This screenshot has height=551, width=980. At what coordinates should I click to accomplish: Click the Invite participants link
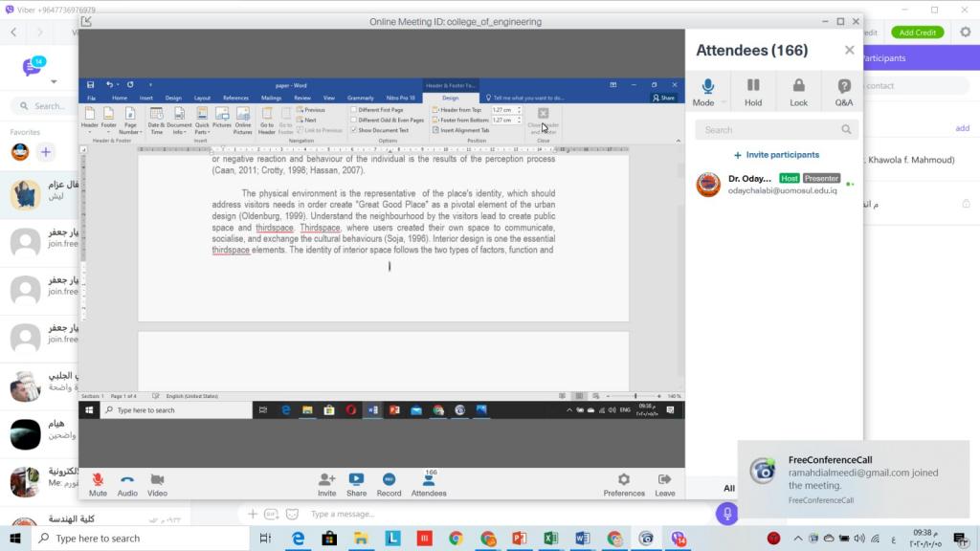tap(776, 155)
